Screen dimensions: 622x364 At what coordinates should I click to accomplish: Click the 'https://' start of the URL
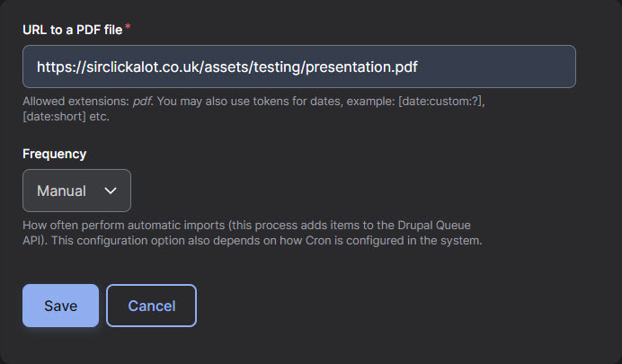[61, 67]
